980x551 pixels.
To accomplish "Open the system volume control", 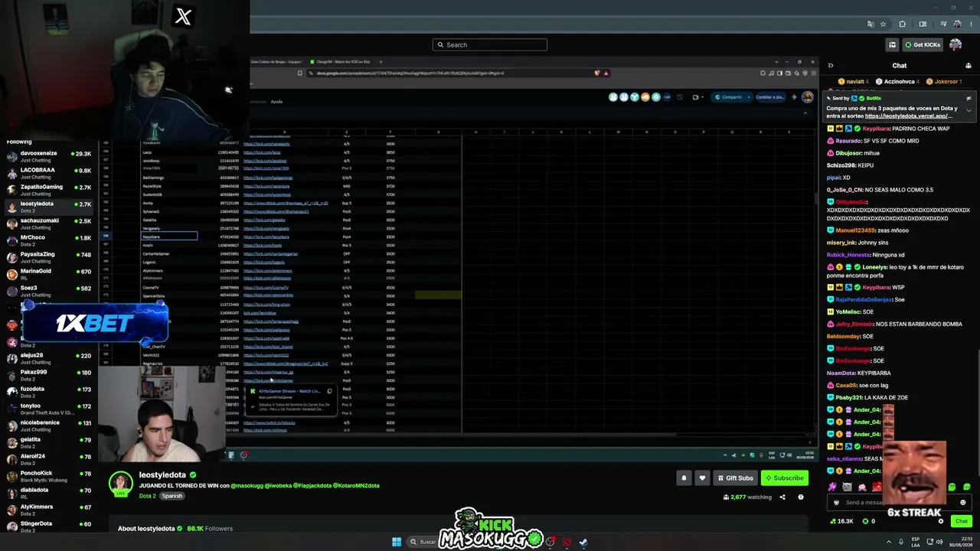I will (x=939, y=542).
